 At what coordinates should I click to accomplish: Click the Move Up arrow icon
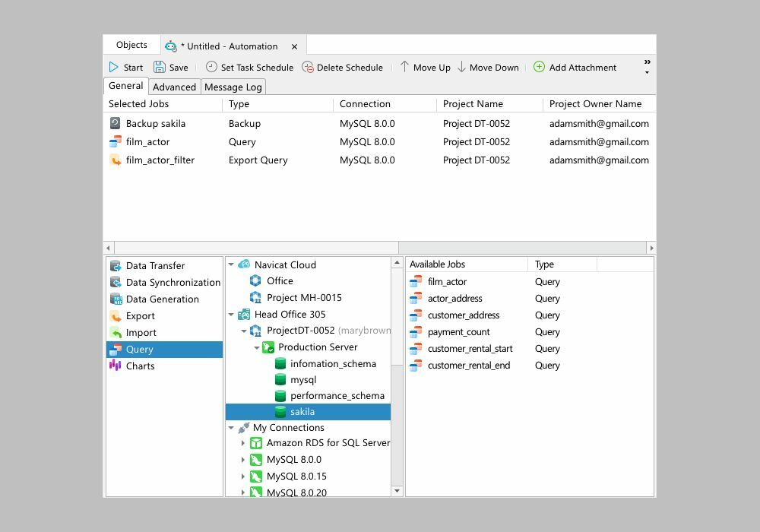pos(404,67)
